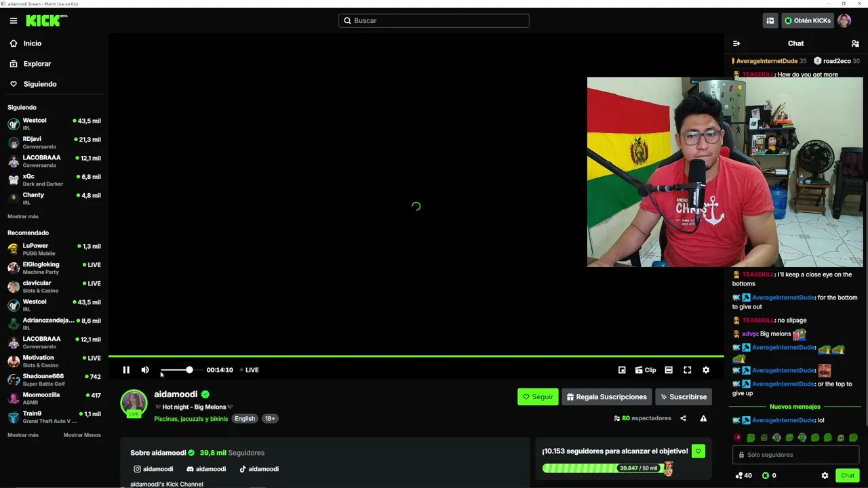Open Train9 recommended channel
This screenshot has width=868, height=488.
(x=54, y=417)
